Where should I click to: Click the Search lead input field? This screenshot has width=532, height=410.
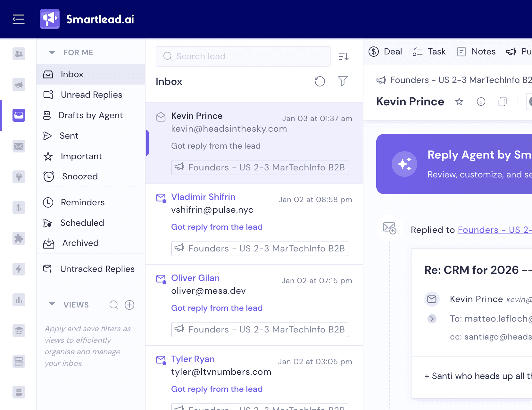point(243,56)
